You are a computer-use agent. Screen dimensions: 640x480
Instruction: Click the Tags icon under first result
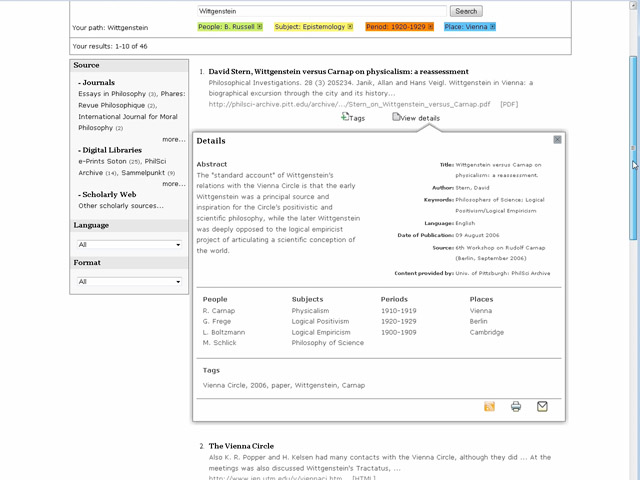coord(346,117)
